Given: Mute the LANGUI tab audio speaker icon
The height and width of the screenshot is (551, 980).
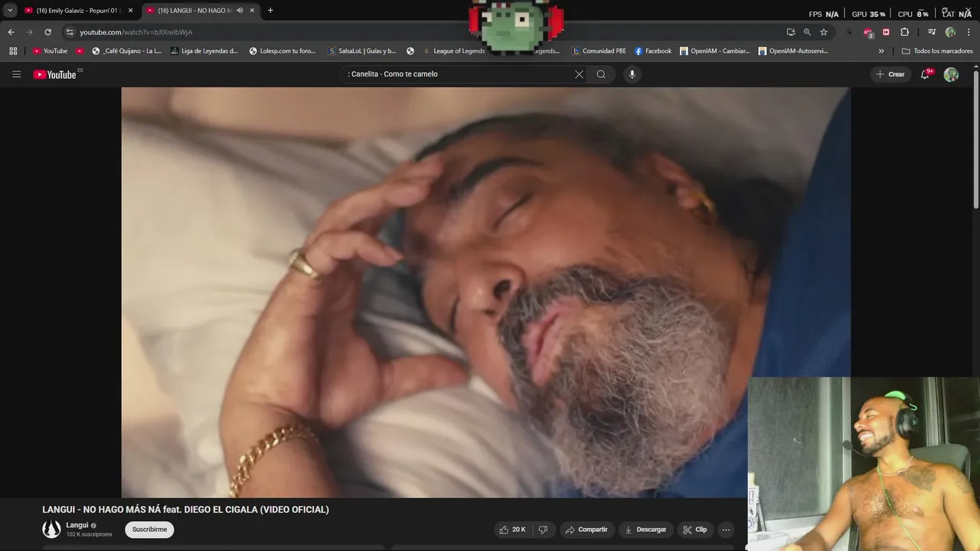Looking at the screenshot, I should point(240,11).
